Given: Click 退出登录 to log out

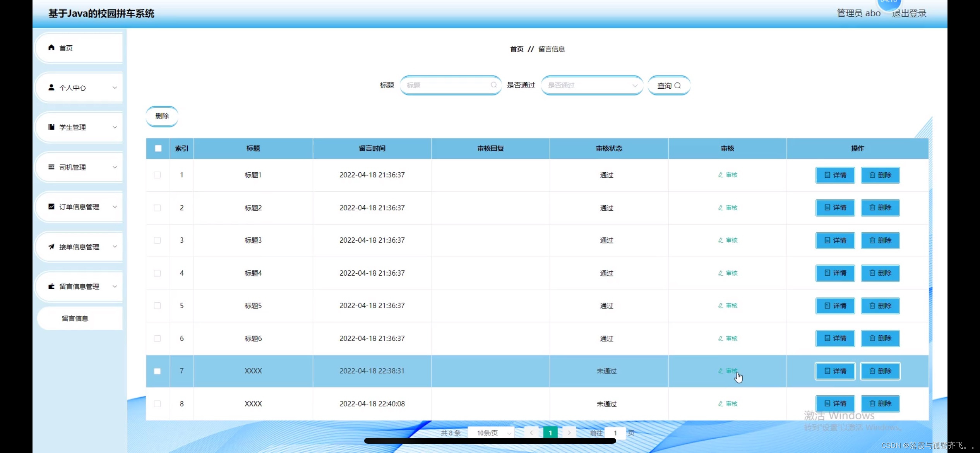Looking at the screenshot, I should coord(909,13).
